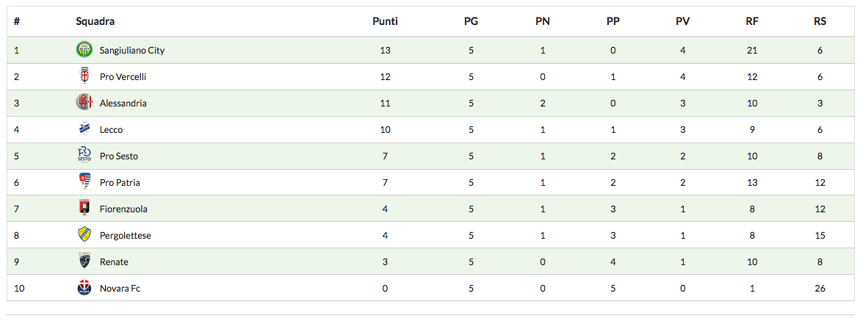Image resolution: width=868 pixels, height=324 pixels.
Task: Click the Renate team name
Action: pyautogui.click(x=115, y=262)
